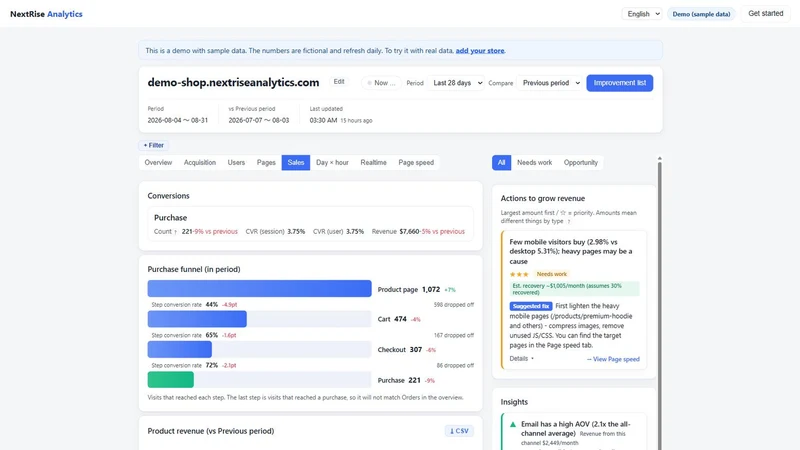Click the NextRise Analytics logo

(x=46, y=14)
